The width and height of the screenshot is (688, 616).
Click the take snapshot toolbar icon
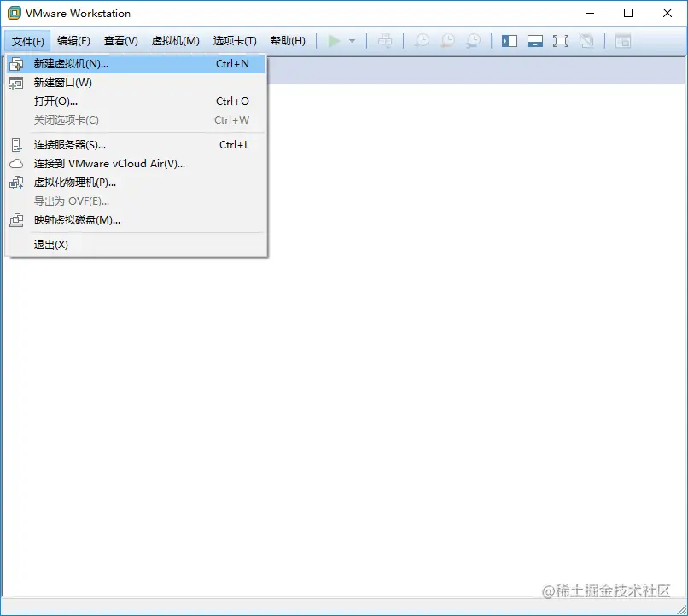pos(422,41)
